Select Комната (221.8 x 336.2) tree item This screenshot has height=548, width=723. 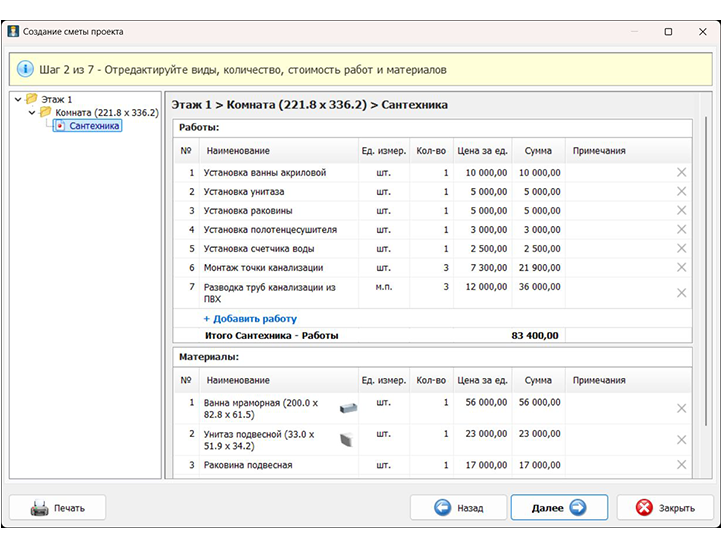tap(107, 113)
